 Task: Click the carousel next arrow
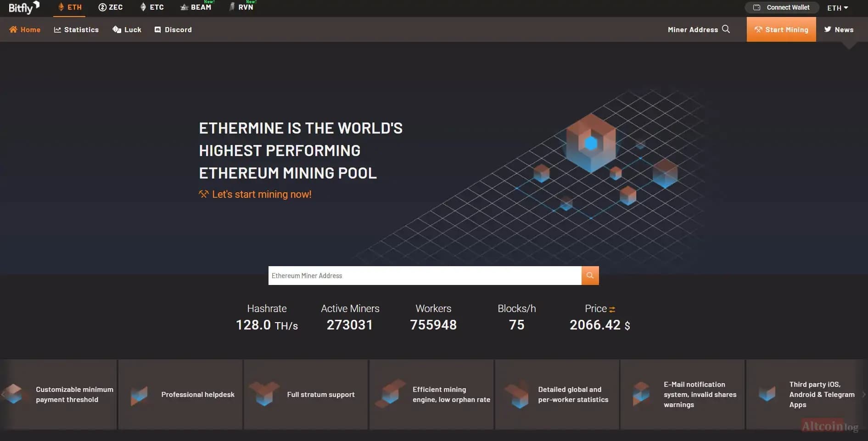[863, 394]
